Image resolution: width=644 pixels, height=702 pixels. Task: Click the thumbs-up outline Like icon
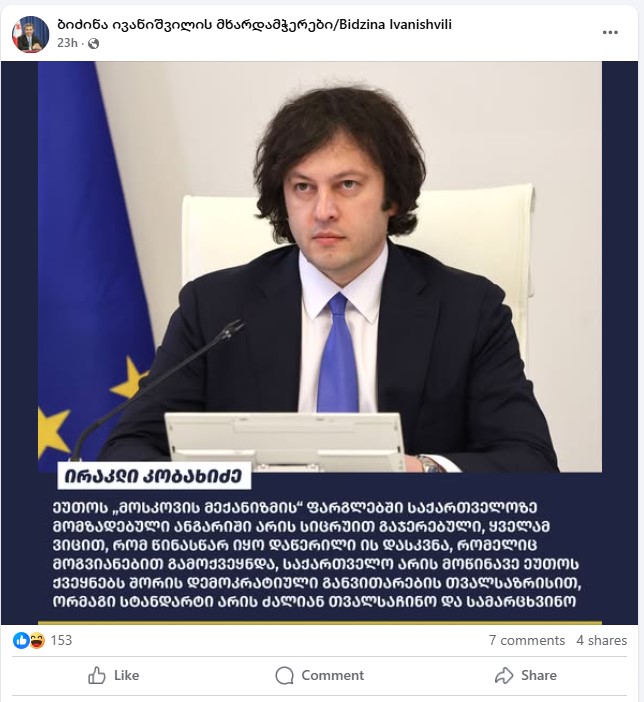coord(97,675)
